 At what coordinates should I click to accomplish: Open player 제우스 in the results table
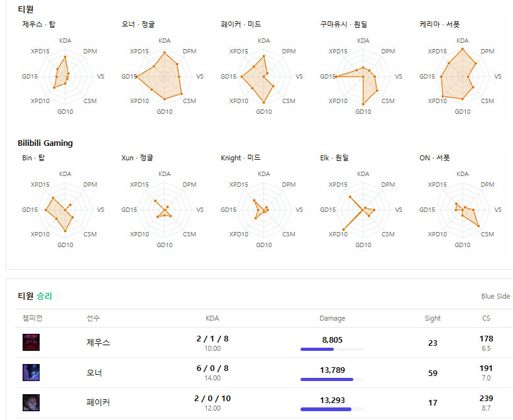click(x=98, y=343)
